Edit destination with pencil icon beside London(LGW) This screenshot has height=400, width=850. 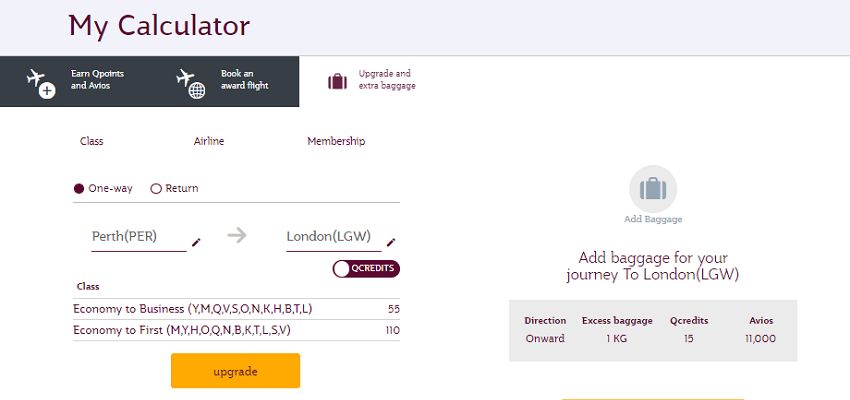pos(391,242)
